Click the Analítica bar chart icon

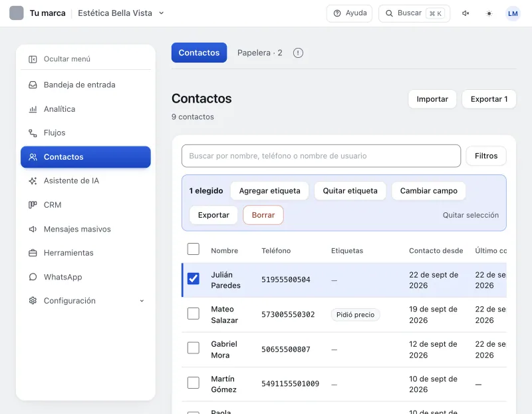tap(33, 109)
